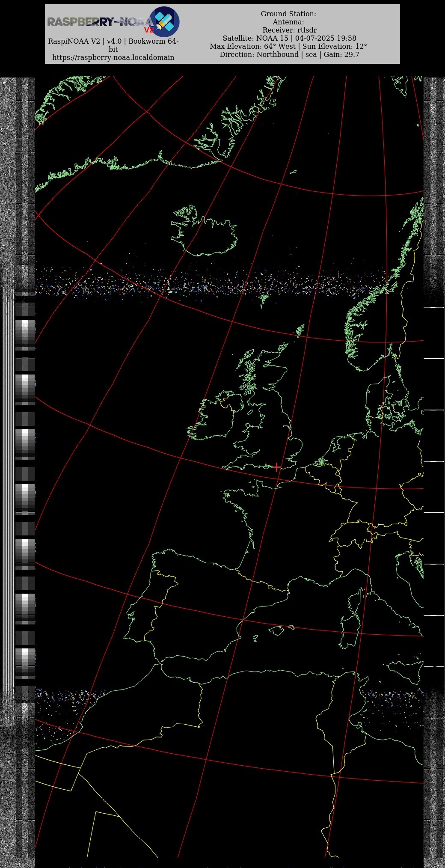Click the Ireland outline on the map
The width and height of the screenshot is (445, 868).
(215, 416)
